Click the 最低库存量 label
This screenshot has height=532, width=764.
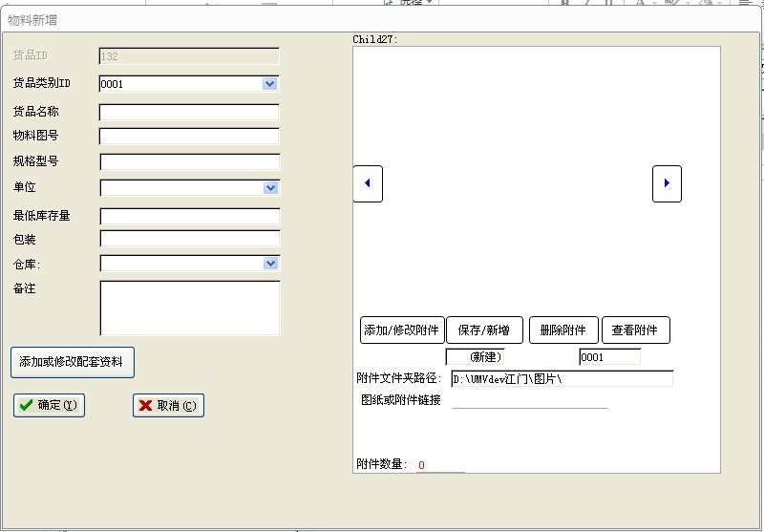click(41, 215)
